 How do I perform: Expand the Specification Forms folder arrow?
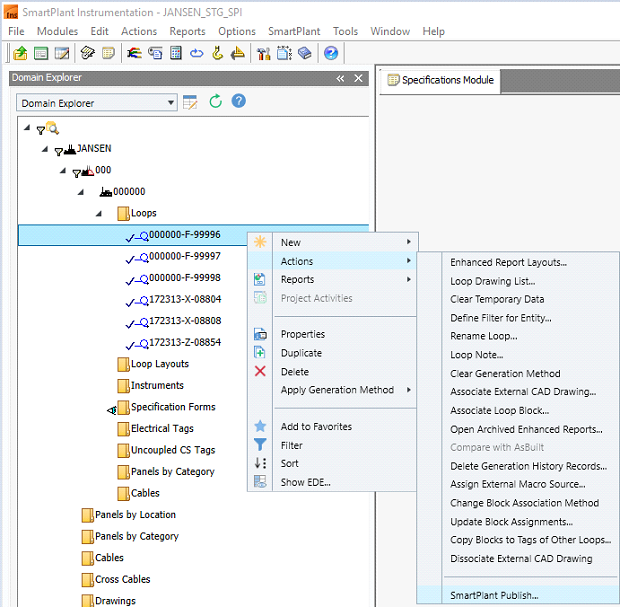pos(111,408)
